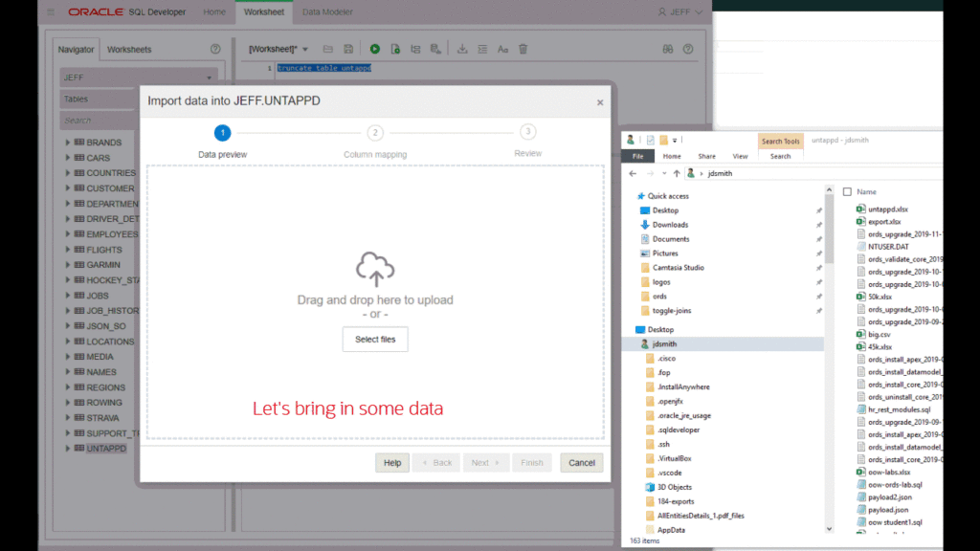Cancel the import wizard
This screenshot has height=551, width=980.
581,462
